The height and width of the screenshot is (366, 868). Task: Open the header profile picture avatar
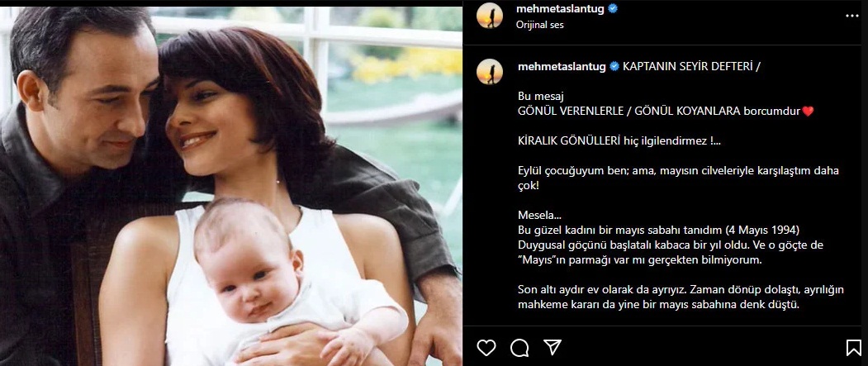[490, 16]
